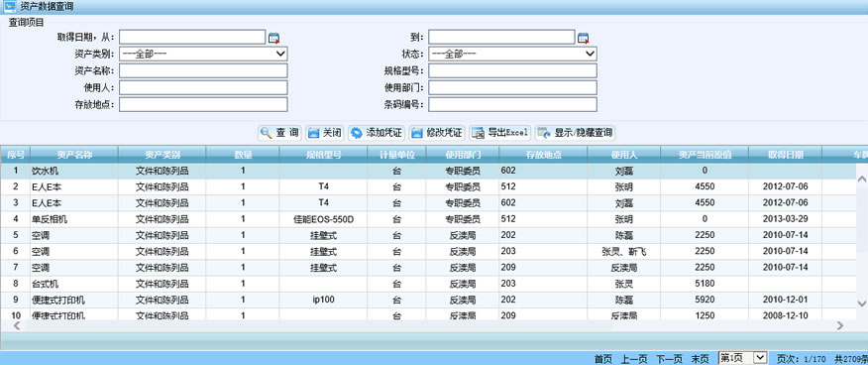The width and height of the screenshot is (868, 365).
Task: Expand the 资产类别 dropdown
Action: 203,54
